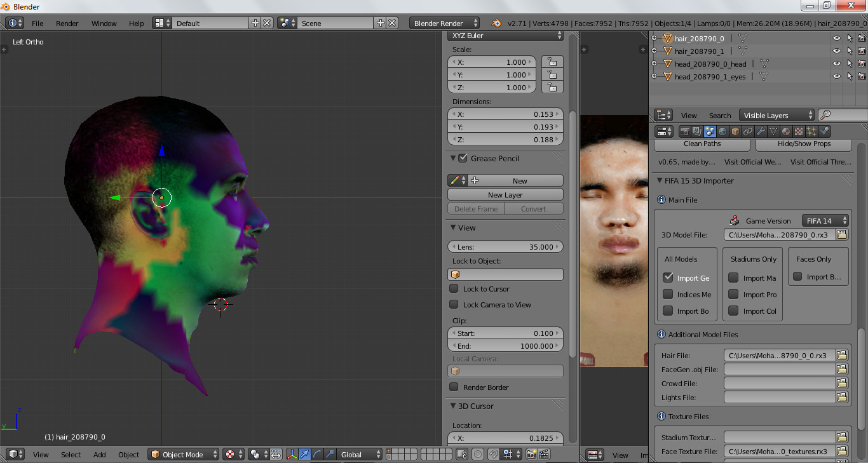
Task: Enable the Lock Camera to View checkbox
Action: point(454,305)
